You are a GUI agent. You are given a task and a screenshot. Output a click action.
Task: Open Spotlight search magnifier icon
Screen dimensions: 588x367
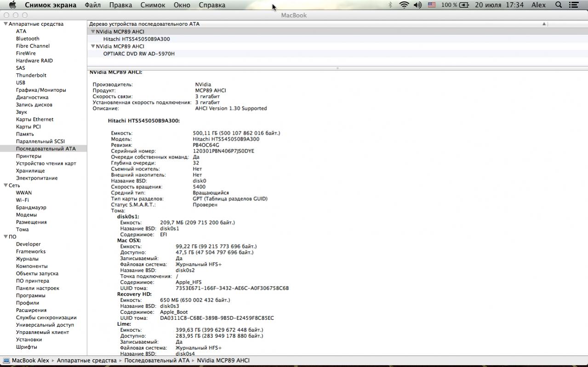(x=559, y=5)
